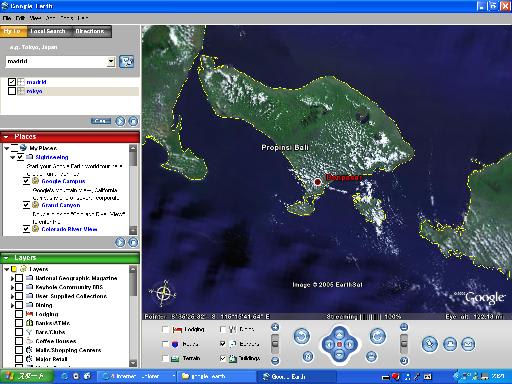Add a placemark with the pushpin button
Image resolution: width=512 pixels, height=384 pixels.
[x=430, y=344]
